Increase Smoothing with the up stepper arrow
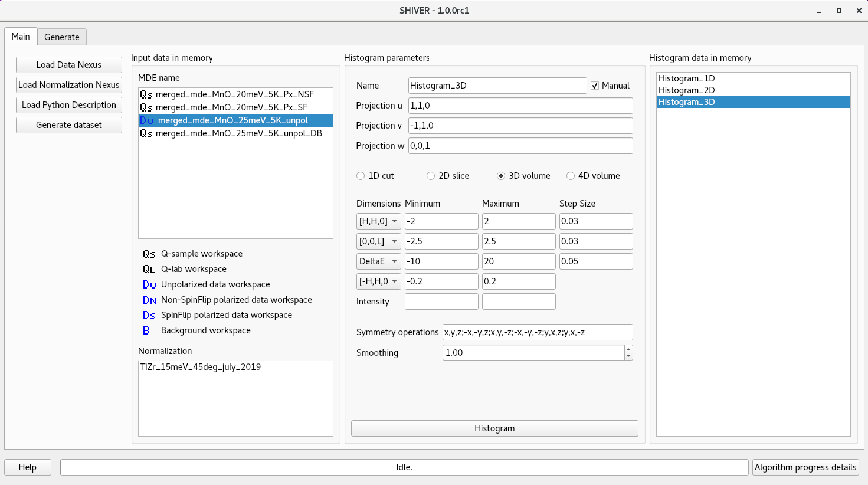Screen dimensions: 868x485 [629, 349]
